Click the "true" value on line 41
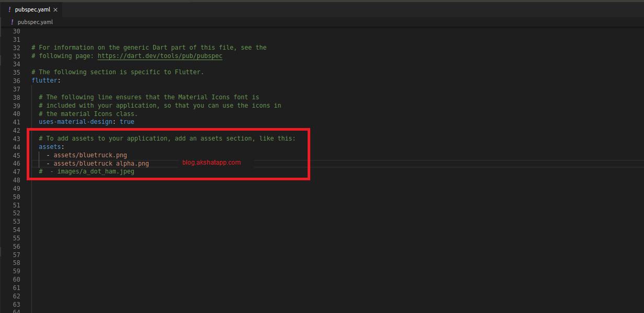Image resolution: width=644 pixels, height=313 pixels. pyautogui.click(x=127, y=122)
